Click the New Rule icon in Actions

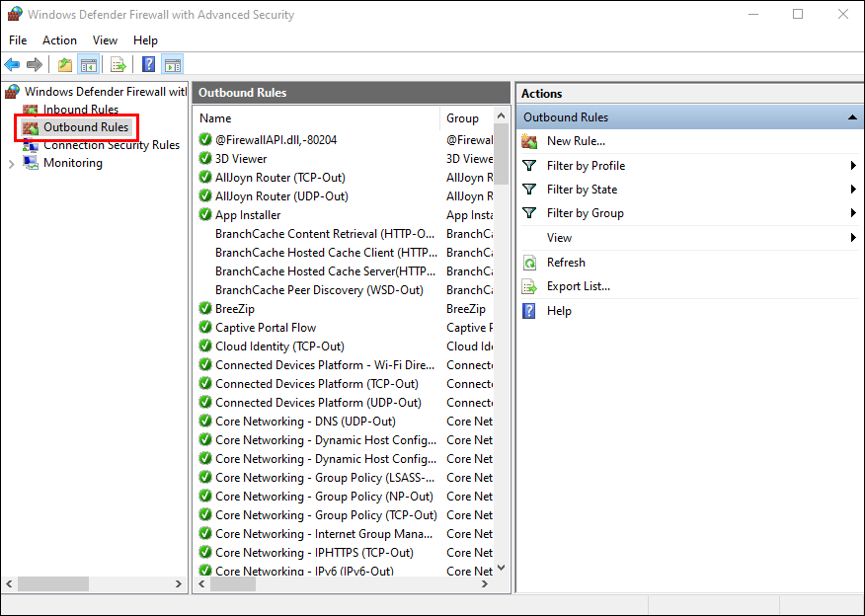(x=529, y=141)
